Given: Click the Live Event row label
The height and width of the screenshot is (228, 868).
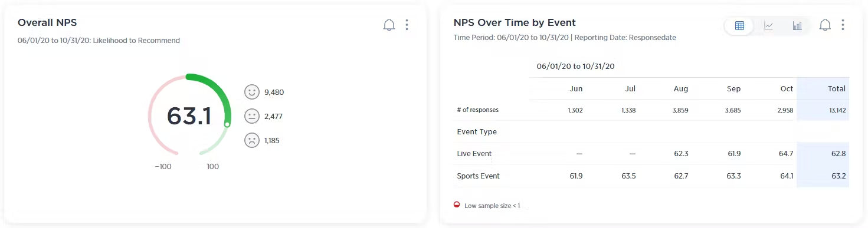Looking at the screenshot, I should click(474, 154).
